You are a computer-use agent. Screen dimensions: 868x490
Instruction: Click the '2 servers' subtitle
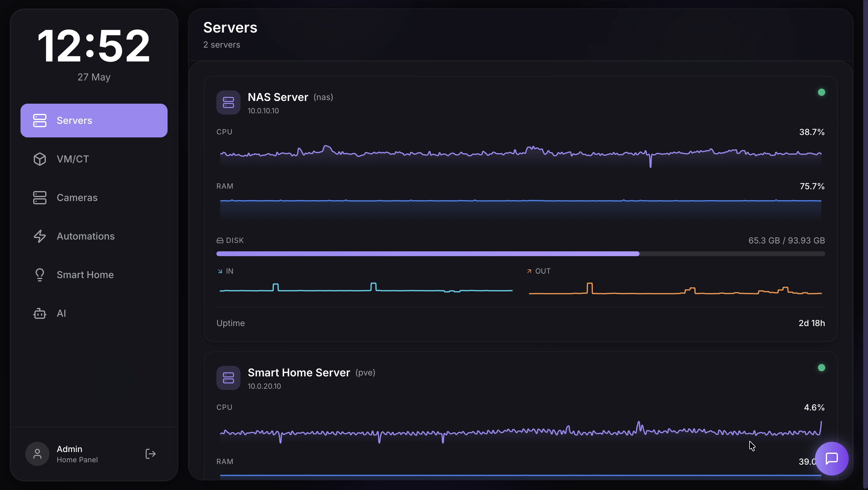click(x=222, y=45)
